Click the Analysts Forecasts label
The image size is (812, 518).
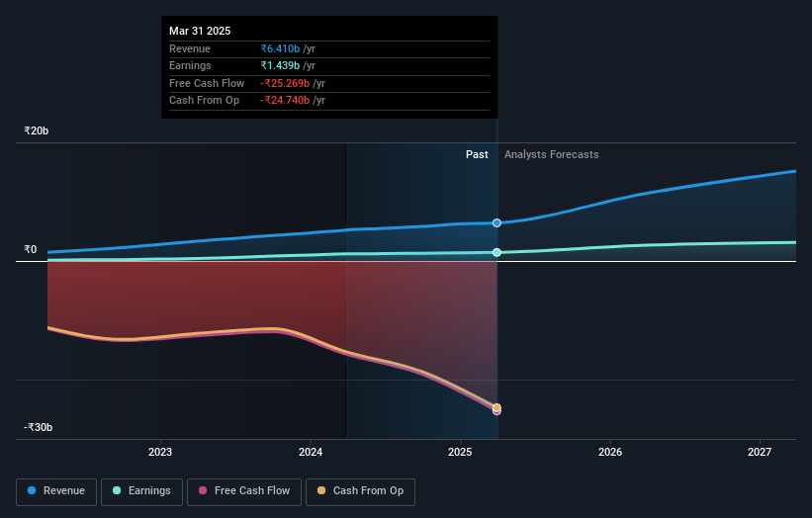[x=552, y=154]
